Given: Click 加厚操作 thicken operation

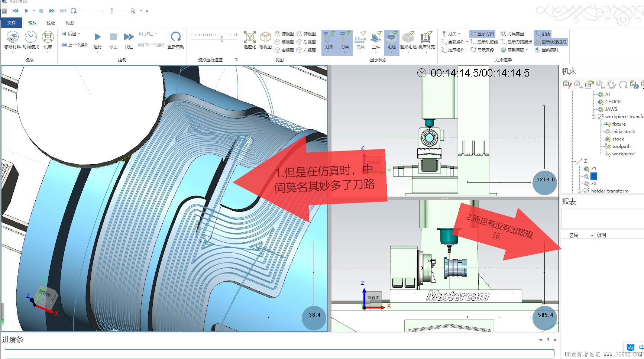Looking at the screenshot, I should click(x=453, y=50).
